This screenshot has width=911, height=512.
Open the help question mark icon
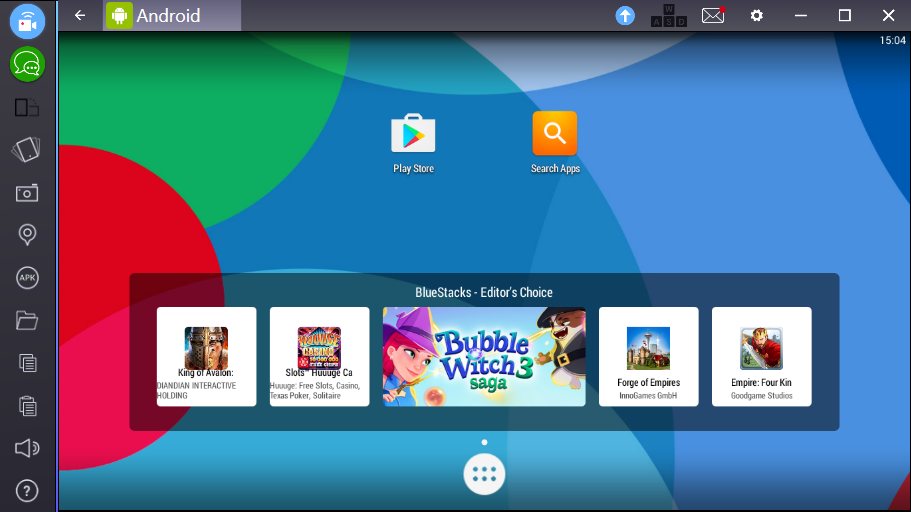(x=27, y=490)
